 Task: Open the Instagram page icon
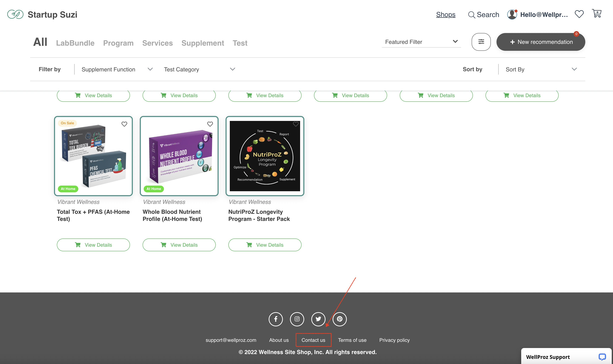coord(297,319)
